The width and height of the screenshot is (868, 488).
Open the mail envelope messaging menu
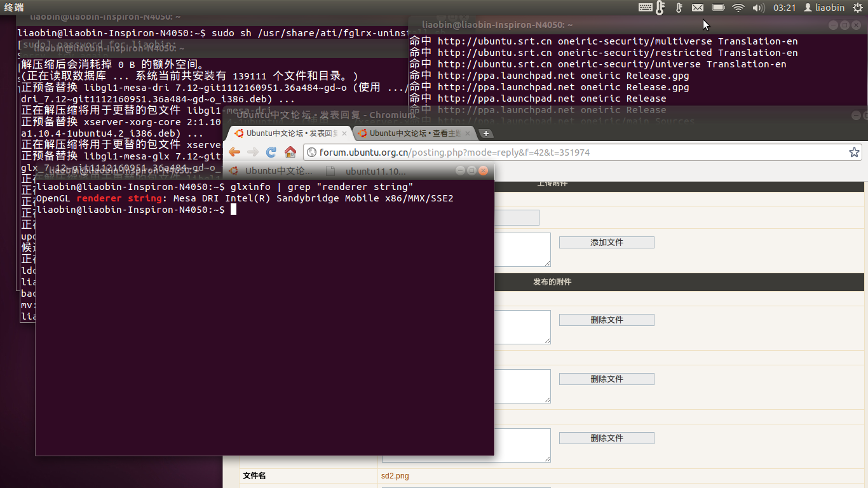tap(698, 8)
